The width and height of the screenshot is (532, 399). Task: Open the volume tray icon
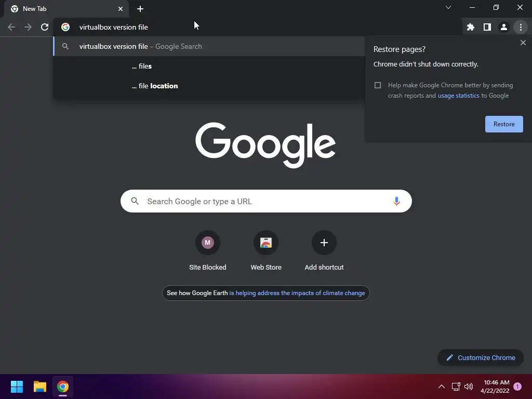[x=469, y=387]
